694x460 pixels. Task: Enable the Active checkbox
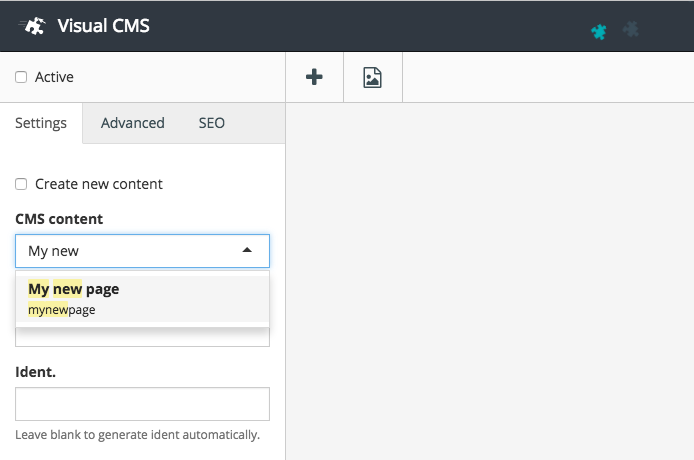point(21,77)
